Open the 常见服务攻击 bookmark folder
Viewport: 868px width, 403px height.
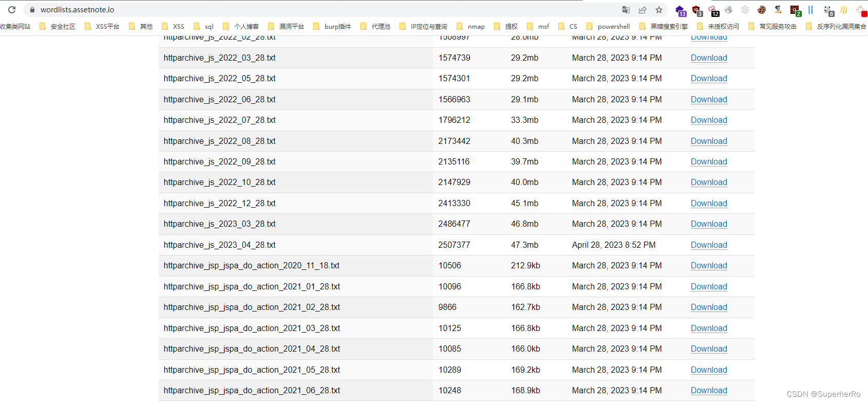[x=772, y=26]
